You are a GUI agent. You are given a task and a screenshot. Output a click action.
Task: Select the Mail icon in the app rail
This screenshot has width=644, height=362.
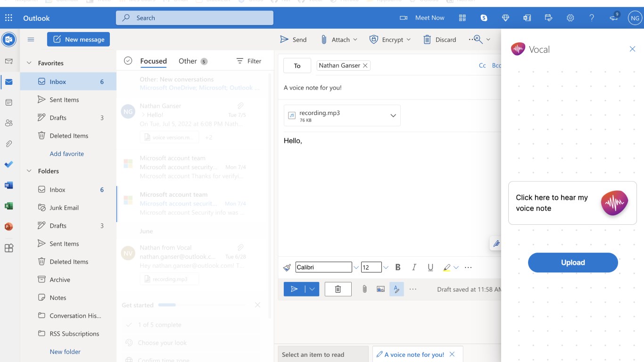coord(8,82)
